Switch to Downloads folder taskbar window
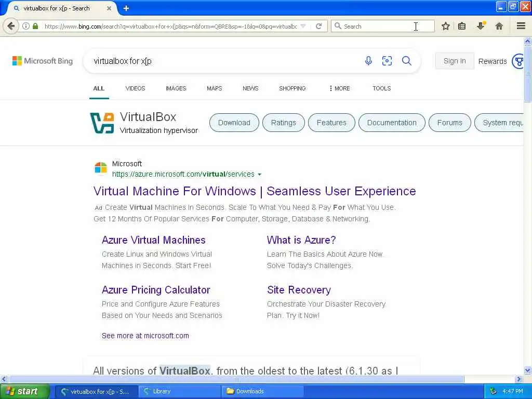 point(262,391)
